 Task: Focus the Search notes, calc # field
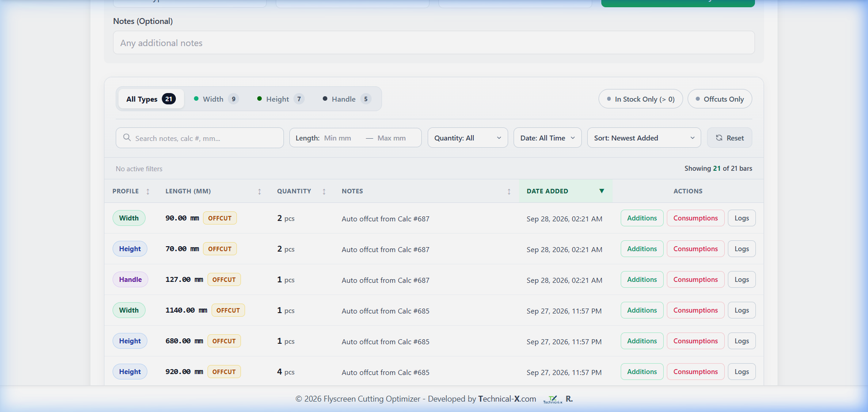tap(200, 138)
